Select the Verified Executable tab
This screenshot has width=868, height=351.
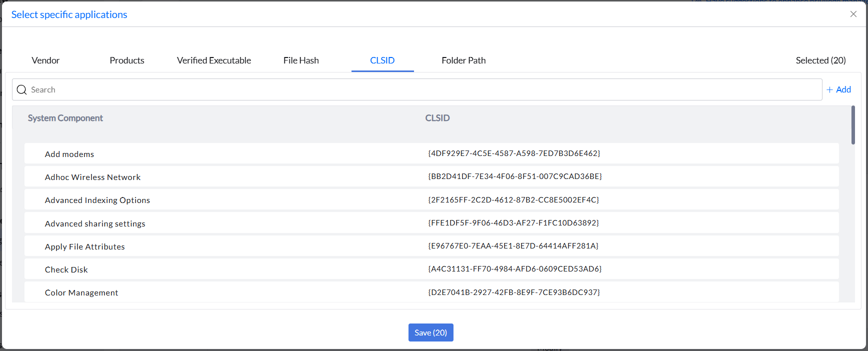point(214,60)
